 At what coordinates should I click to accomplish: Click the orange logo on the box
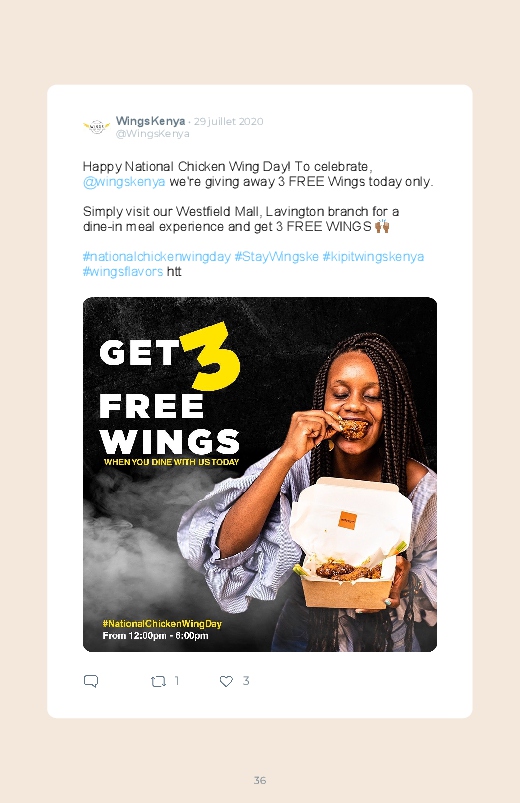coord(347,520)
